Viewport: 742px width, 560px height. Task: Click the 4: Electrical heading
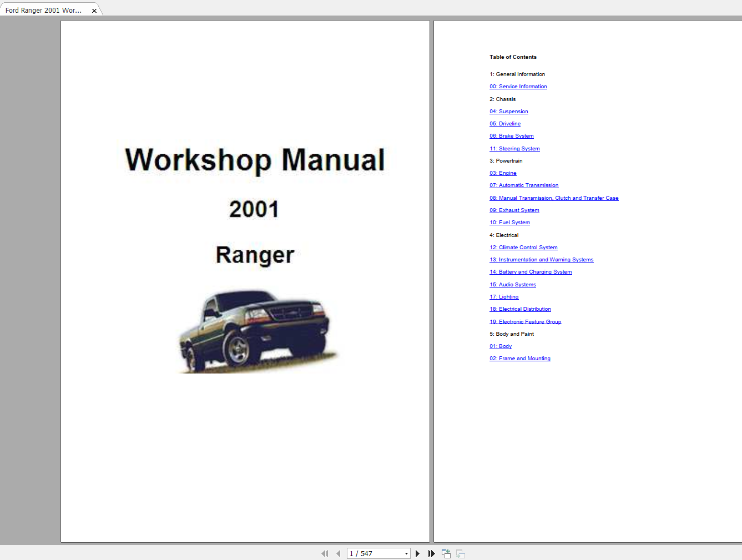pos(504,235)
